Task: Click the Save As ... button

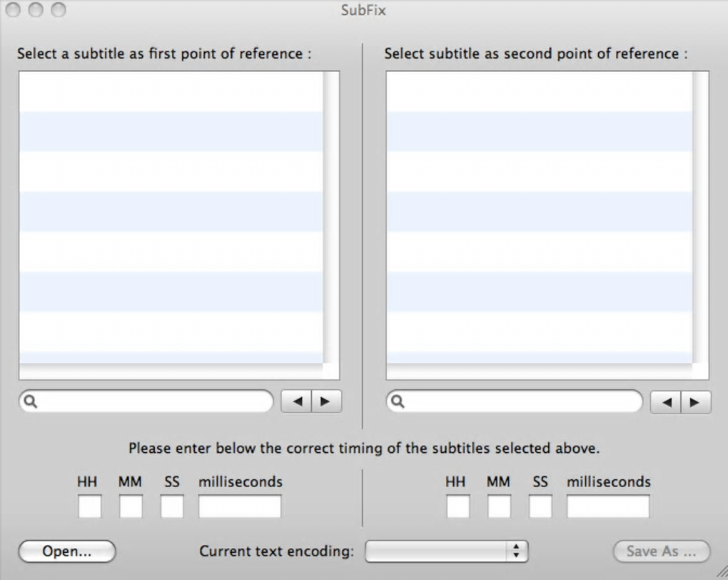Action: point(662,551)
